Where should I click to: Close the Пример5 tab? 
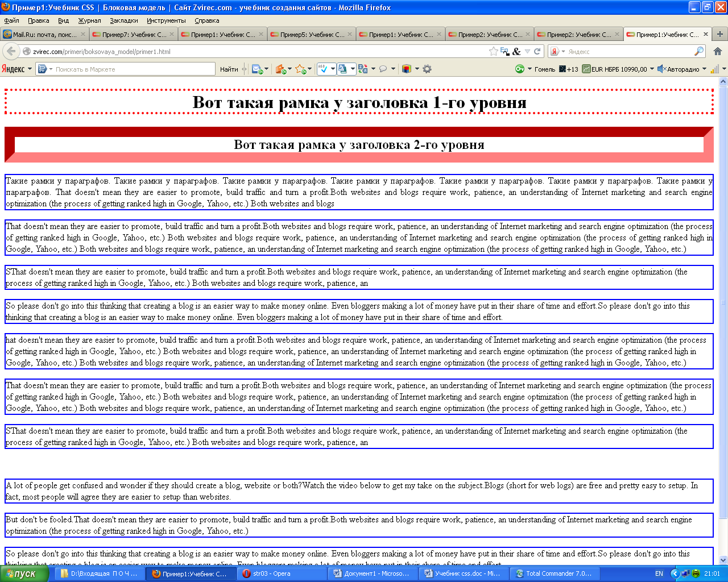(350, 34)
